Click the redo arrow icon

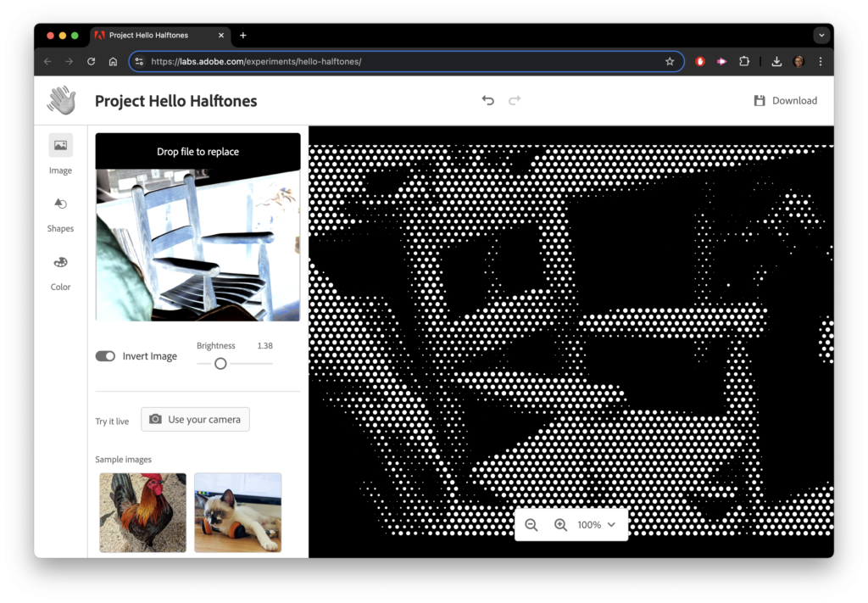tap(515, 100)
